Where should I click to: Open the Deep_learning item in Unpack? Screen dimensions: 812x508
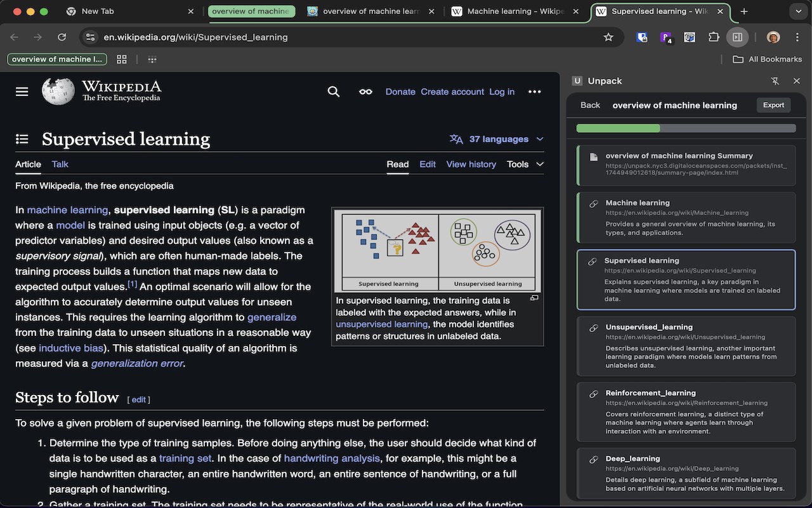686,473
